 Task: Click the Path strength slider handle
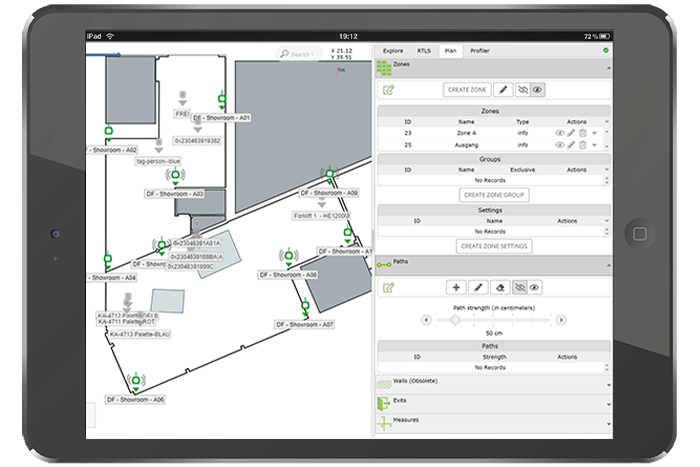click(x=456, y=320)
